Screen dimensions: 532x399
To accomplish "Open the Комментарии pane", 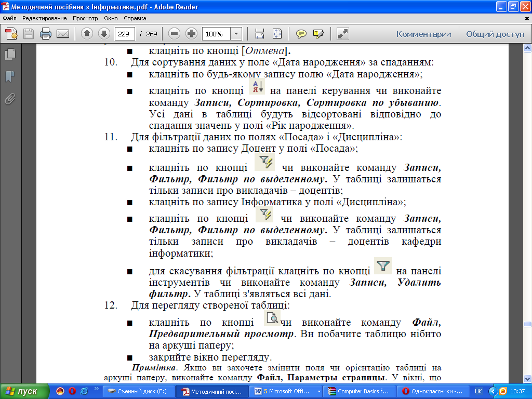I will pyautogui.click(x=423, y=34).
